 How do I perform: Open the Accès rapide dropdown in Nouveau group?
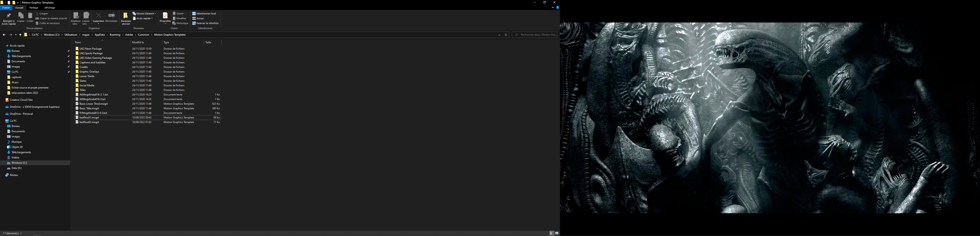click(143, 18)
